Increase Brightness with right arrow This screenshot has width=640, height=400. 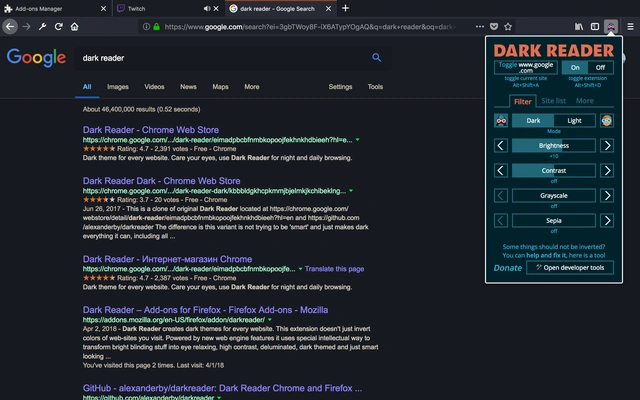coord(607,145)
